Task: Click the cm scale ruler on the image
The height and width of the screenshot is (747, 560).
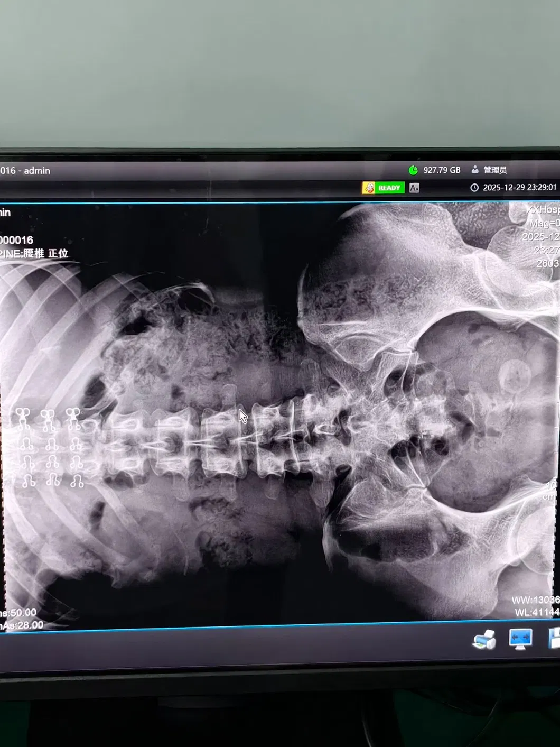Action: click(x=553, y=492)
